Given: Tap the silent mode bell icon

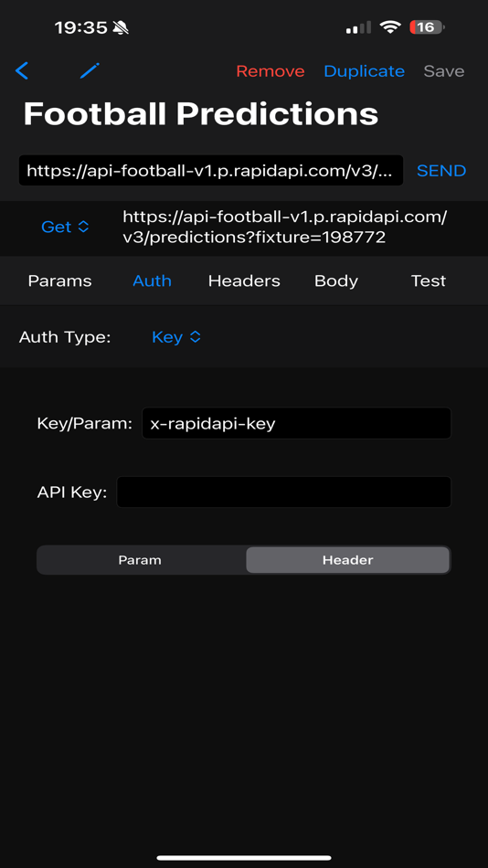Looking at the screenshot, I should pos(121,27).
